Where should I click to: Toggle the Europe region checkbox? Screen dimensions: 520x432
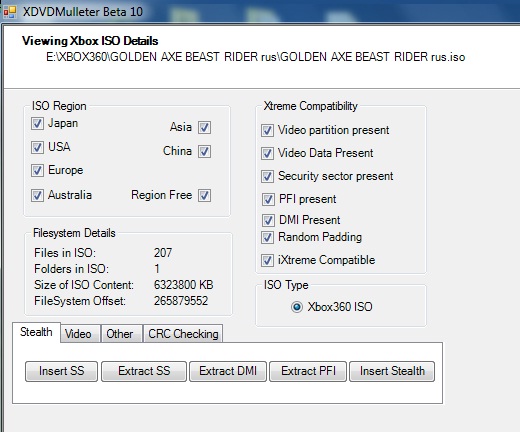[x=37, y=170]
